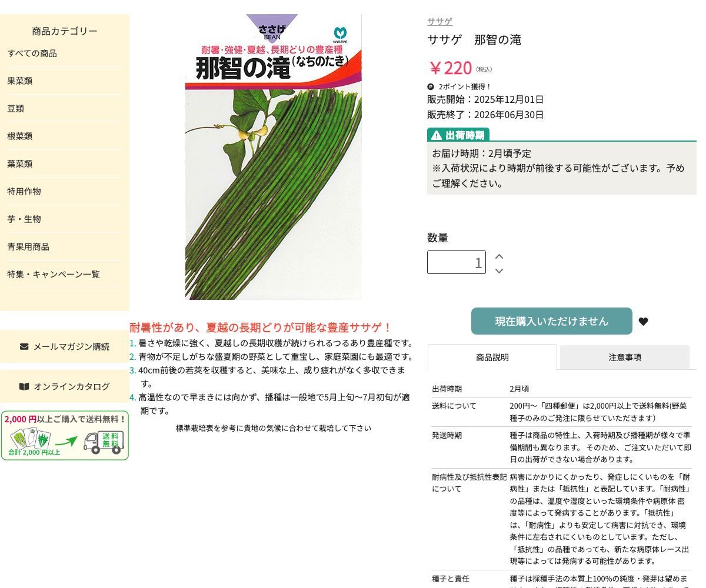Screen dimensions: 706x588
Task: Click the 現在購入いただけません button
Action: click(x=551, y=321)
